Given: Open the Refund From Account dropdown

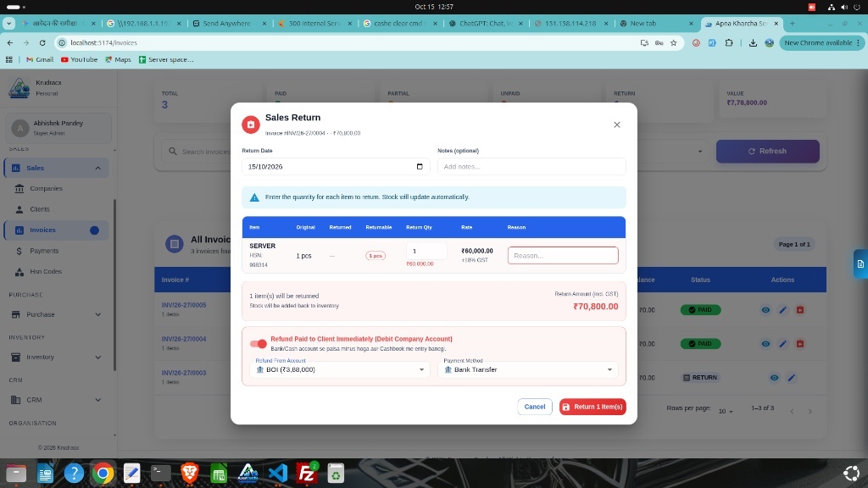Looking at the screenshot, I should (339, 369).
